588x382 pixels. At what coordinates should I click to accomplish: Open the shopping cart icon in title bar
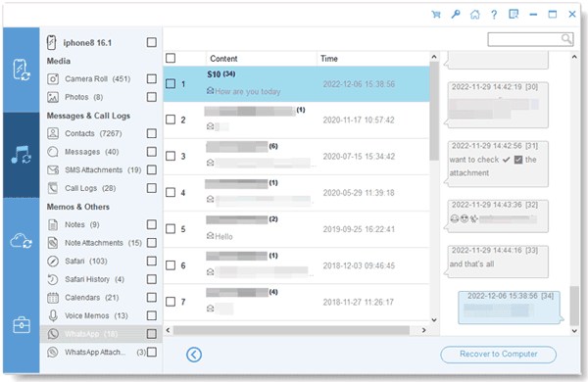click(x=436, y=15)
